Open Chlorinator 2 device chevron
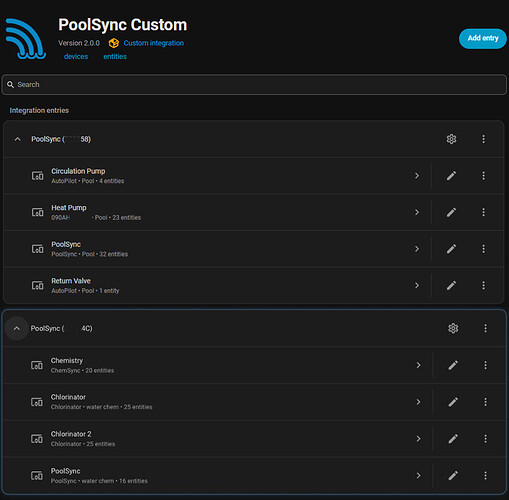Image resolution: width=509 pixels, height=500 pixels. 418,439
